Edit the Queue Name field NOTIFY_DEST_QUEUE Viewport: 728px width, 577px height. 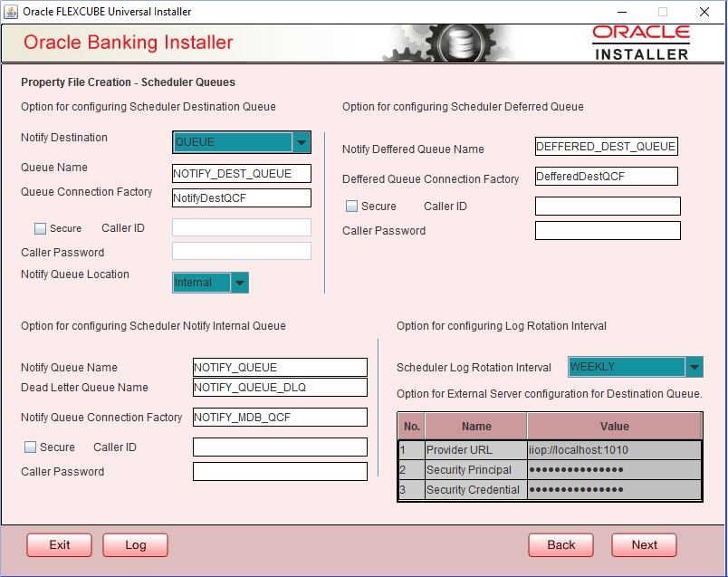click(241, 173)
